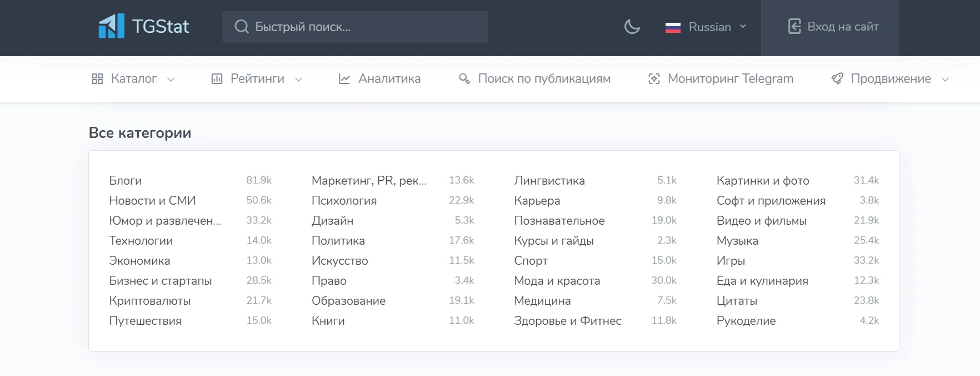Click the Аналитика line graph icon
The height and width of the screenshot is (376, 980).
[x=344, y=79]
